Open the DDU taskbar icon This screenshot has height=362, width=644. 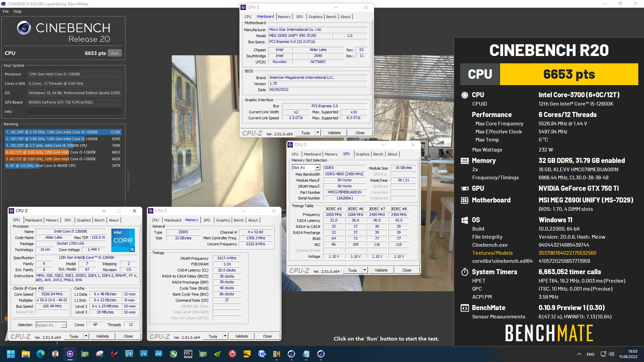[x=188, y=354]
